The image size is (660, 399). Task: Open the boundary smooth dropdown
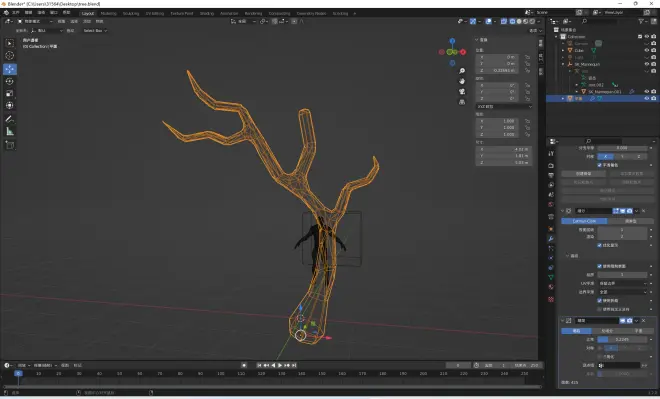pyautogui.click(x=623, y=292)
